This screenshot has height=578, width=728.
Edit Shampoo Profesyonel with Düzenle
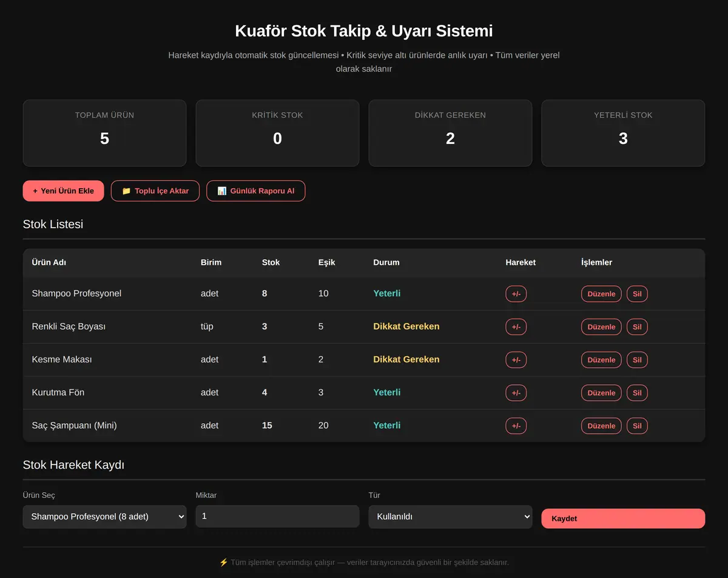[601, 294]
